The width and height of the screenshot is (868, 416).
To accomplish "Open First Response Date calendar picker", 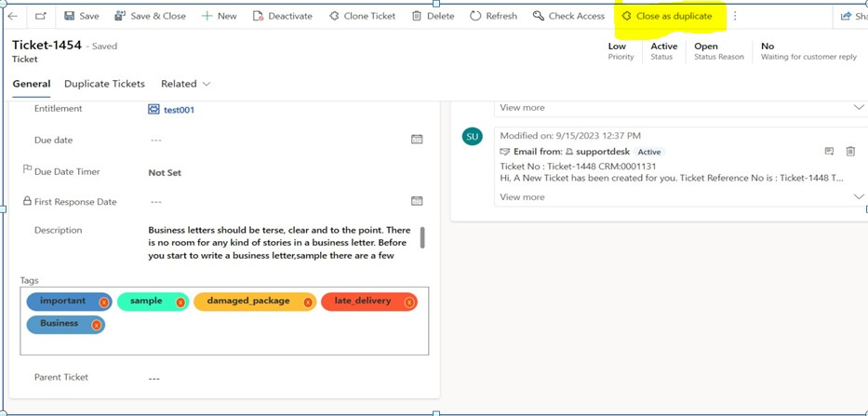I will (x=417, y=201).
